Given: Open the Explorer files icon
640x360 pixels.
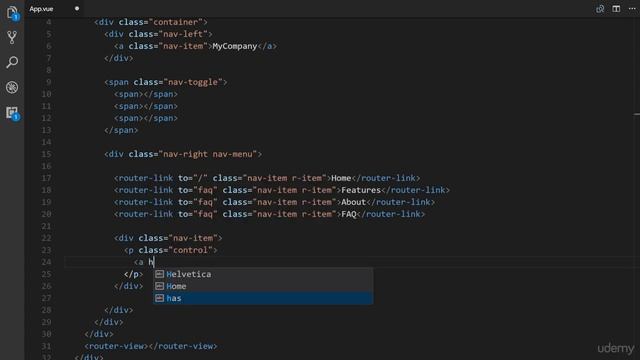Looking at the screenshot, I should coord(12,13).
